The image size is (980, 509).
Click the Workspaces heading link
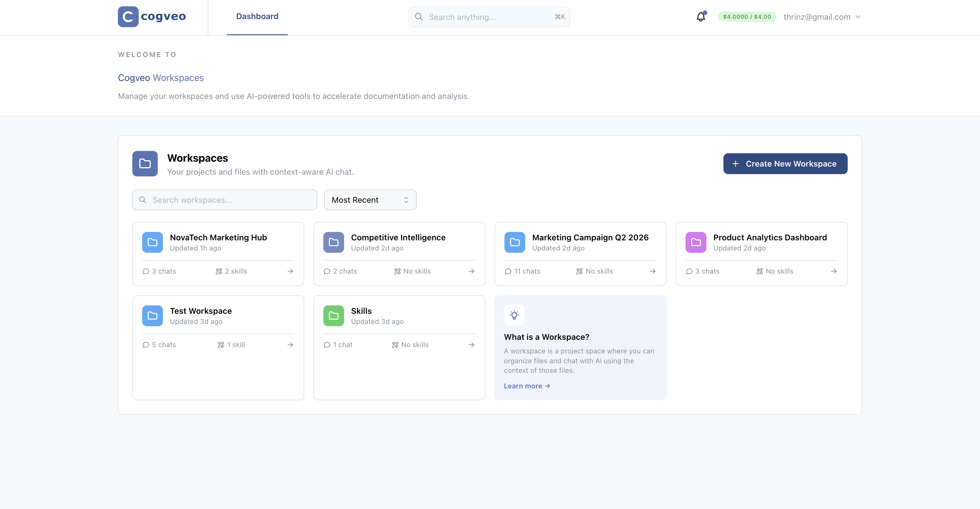178,78
